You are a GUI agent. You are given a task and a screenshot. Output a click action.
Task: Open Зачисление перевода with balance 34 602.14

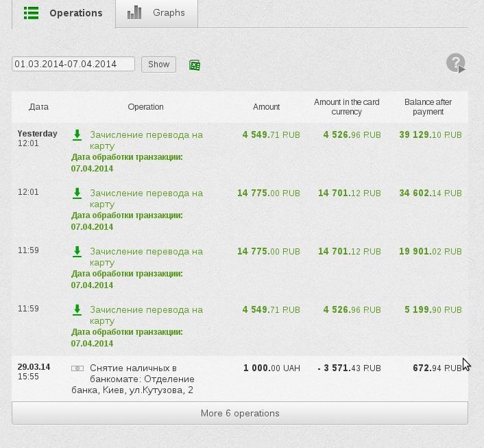pyautogui.click(x=146, y=199)
